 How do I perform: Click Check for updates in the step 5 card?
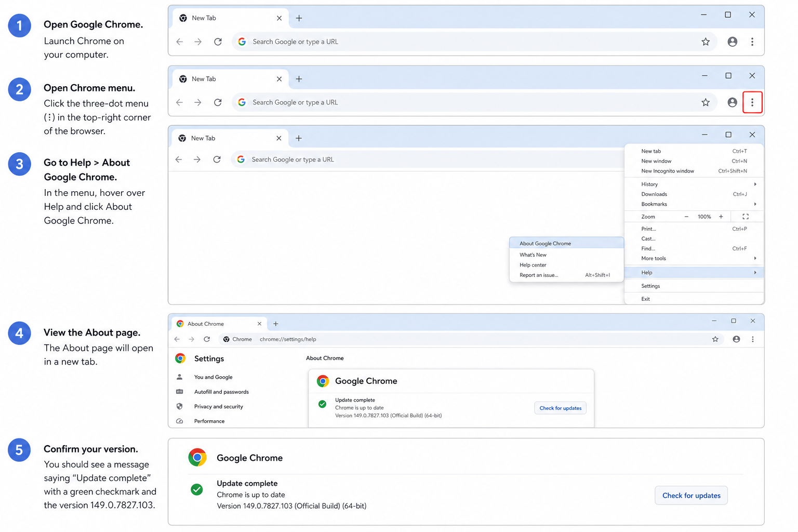[x=691, y=496]
